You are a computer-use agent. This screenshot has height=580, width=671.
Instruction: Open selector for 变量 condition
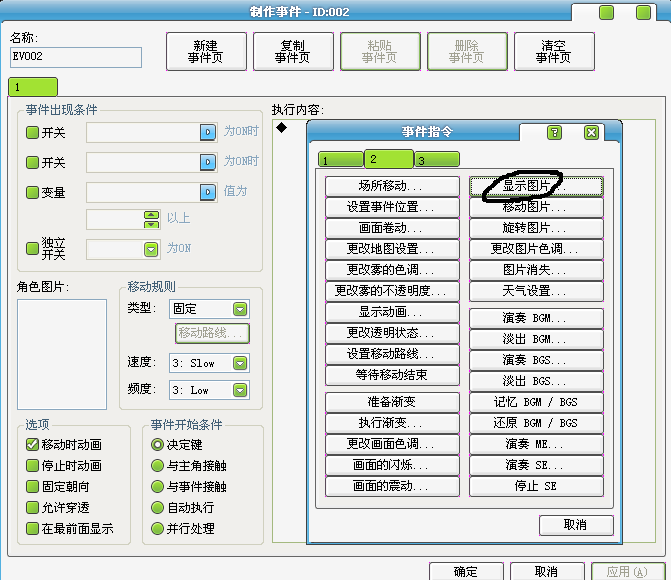[x=208, y=192]
